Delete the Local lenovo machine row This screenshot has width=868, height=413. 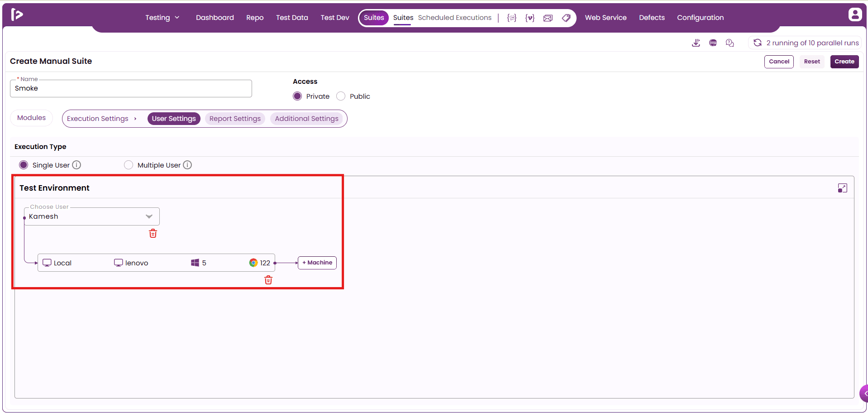point(268,280)
